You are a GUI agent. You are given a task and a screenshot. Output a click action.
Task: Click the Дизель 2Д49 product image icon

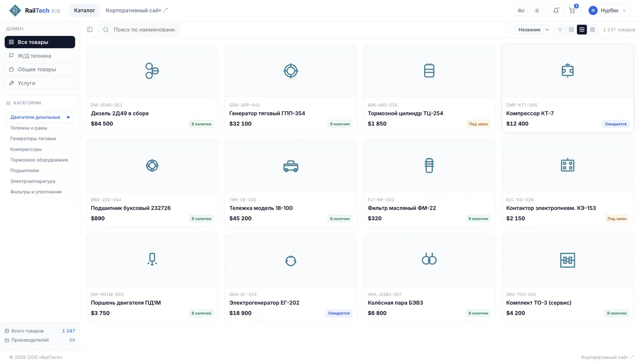tap(152, 71)
